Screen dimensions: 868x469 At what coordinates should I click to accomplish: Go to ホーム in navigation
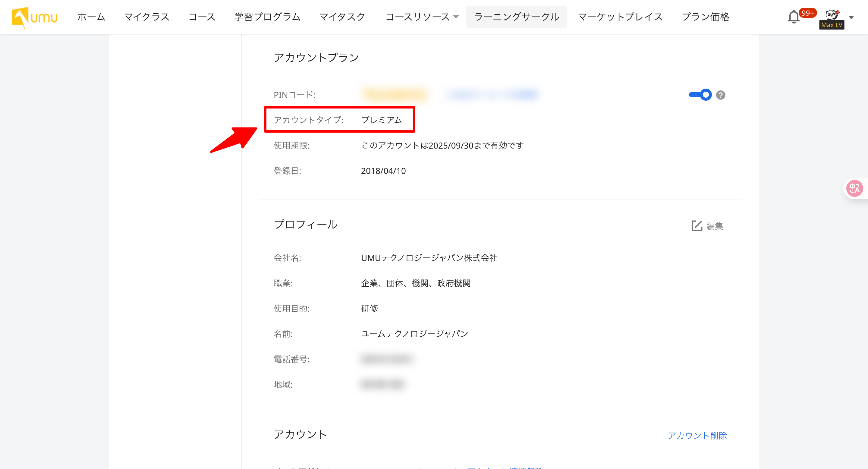91,17
